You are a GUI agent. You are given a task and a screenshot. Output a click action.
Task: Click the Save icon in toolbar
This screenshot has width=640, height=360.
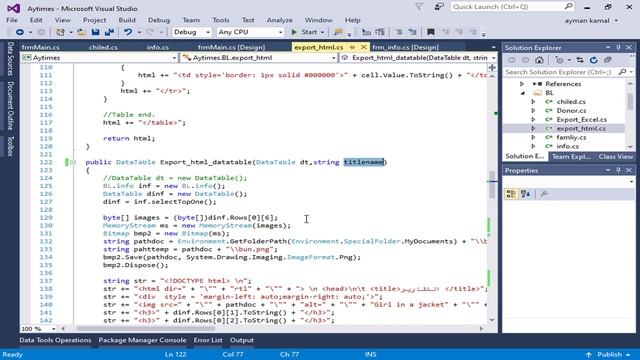pos(96,32)
